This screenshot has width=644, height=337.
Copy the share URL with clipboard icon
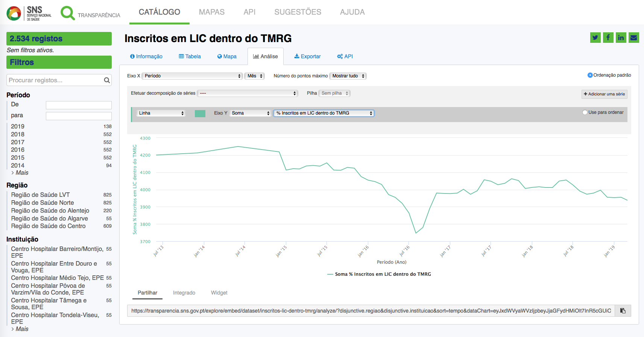point(623,311)
